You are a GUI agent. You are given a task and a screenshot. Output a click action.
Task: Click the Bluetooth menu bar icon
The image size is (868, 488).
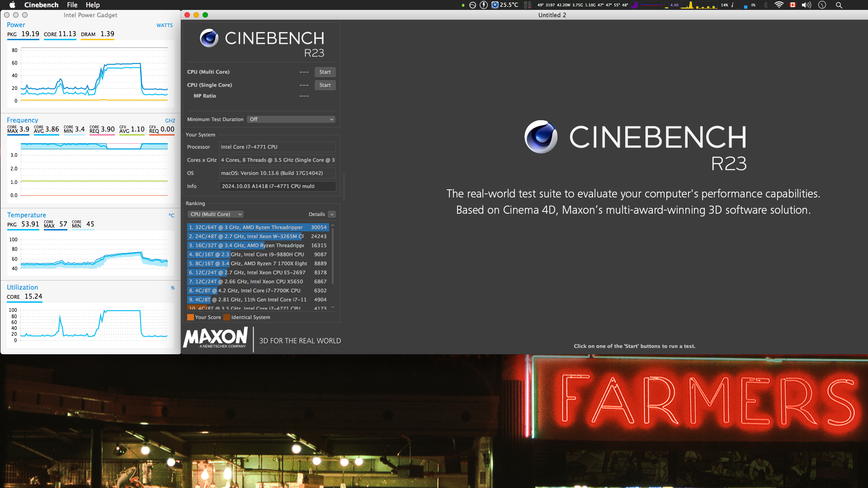(x=765, y=5)
